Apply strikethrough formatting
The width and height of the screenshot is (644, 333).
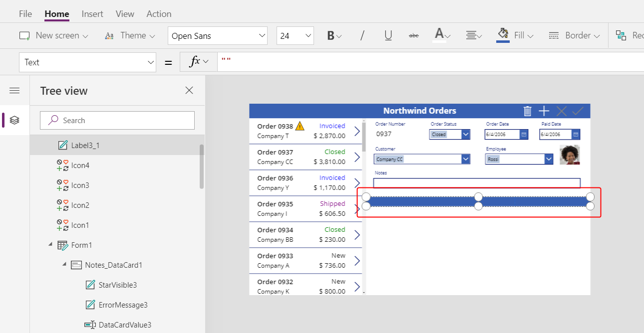[x=413, y=35]
